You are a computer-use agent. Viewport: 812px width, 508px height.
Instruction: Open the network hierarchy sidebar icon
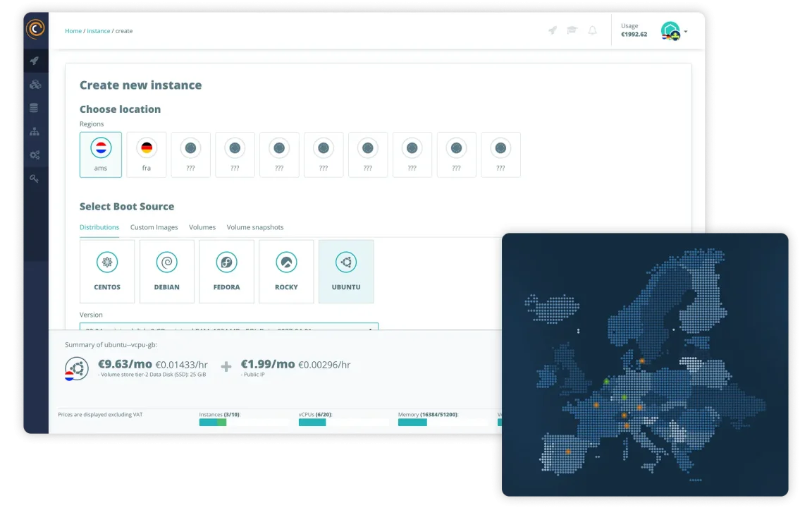(x=35, y=131)
